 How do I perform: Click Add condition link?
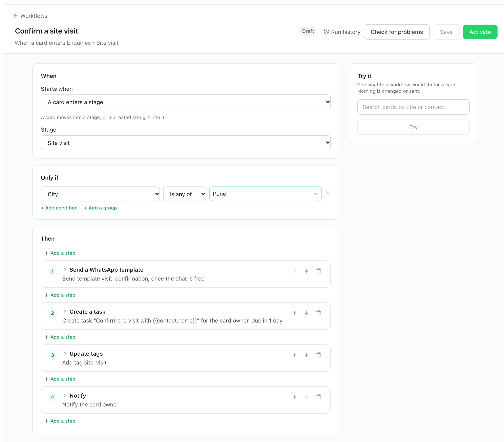(59, 208)
